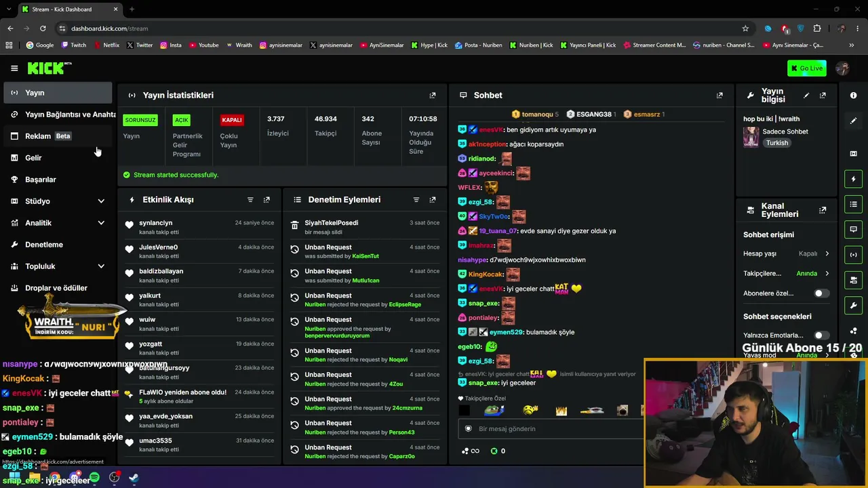Screen dimensions: 868x488
Task: Click the browser address bar
Action: [x=400, y=28]
